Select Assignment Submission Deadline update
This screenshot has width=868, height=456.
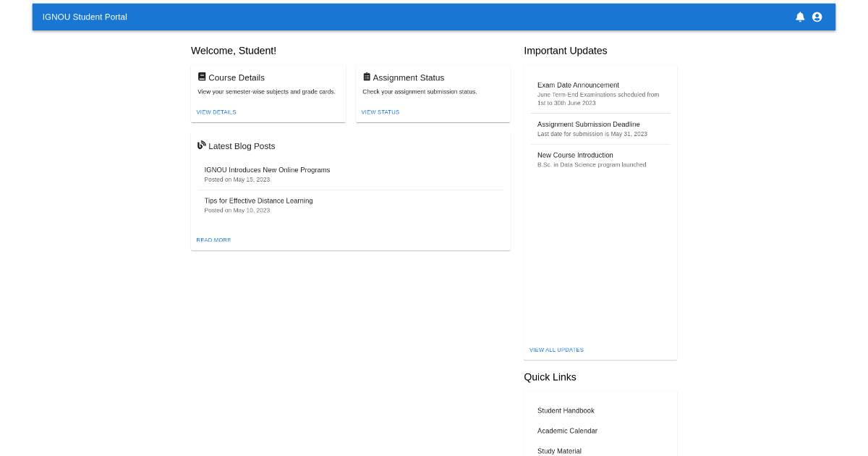tap(588, 124)
